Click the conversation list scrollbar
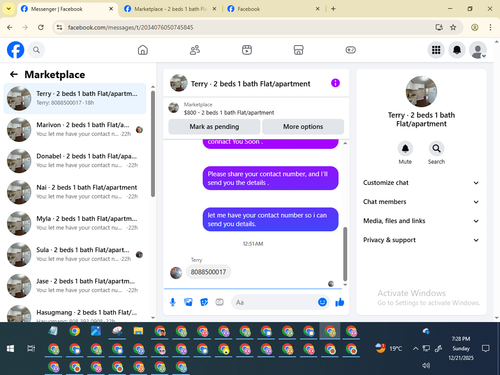The height and width of the screenshot is (375, 500). [x=153, y=143]
